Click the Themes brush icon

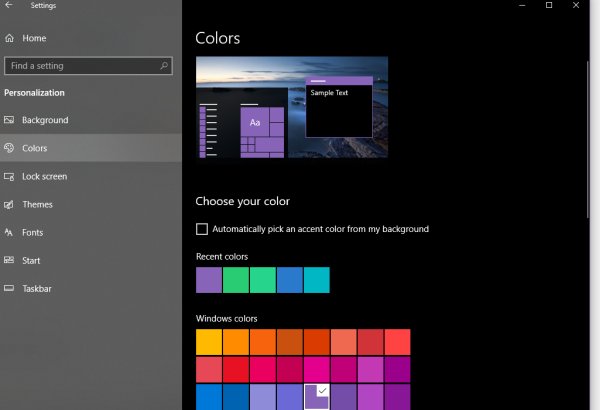point(9,204)
